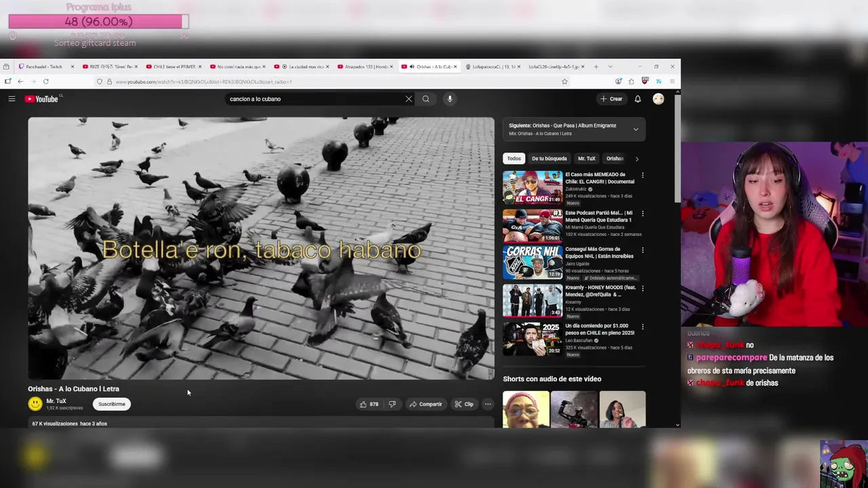The width and height of the screenshot is (868, 488).
Task: Switch to the Atrapados 133 tab
Action: [x=365, y=66]
